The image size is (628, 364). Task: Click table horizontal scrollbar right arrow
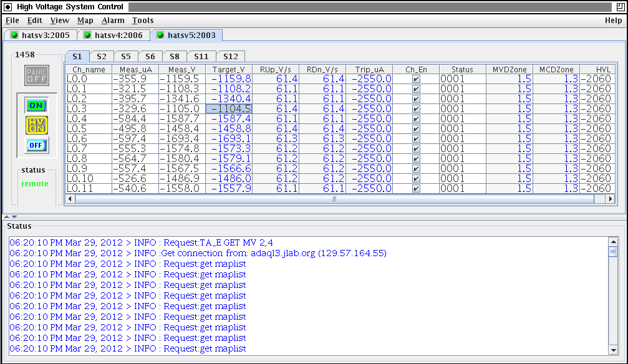[x=610, y=199]
